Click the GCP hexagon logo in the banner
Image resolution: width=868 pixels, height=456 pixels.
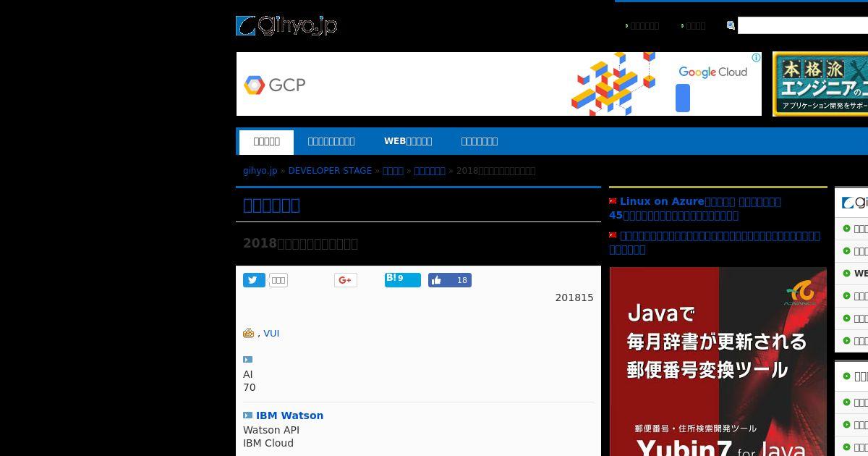254,85
